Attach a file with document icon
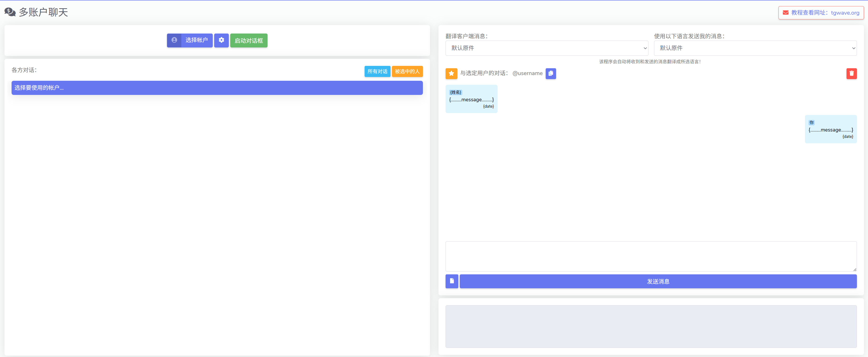The width and height of the screenshot is (868, 357). tap(451, 281)
